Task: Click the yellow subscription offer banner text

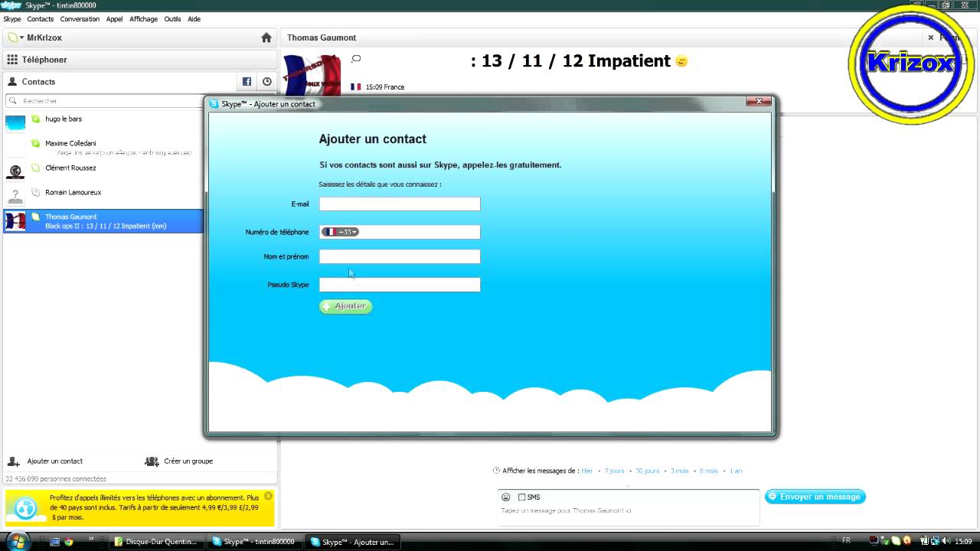Action: tap(155, 507)
